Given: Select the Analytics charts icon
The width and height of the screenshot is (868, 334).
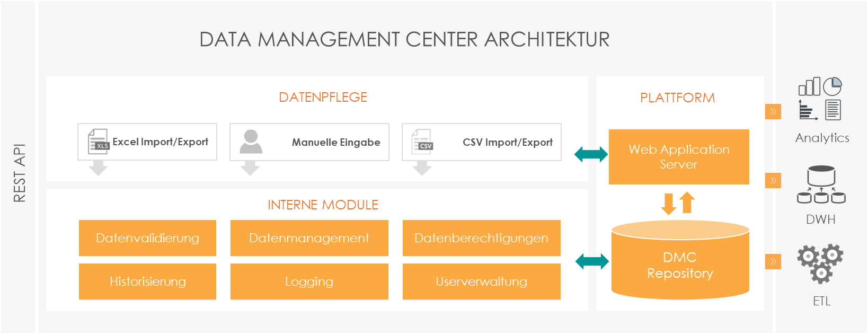Looking at the screenshot, I should [820, 99].
